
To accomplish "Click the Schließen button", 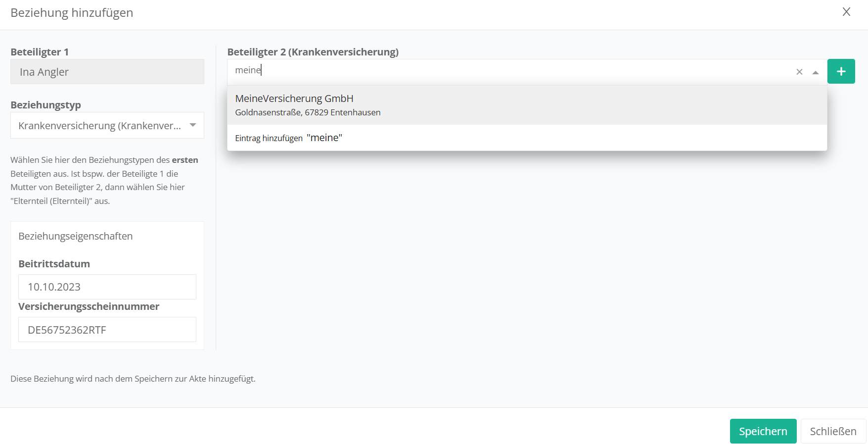I will point(833,431).
